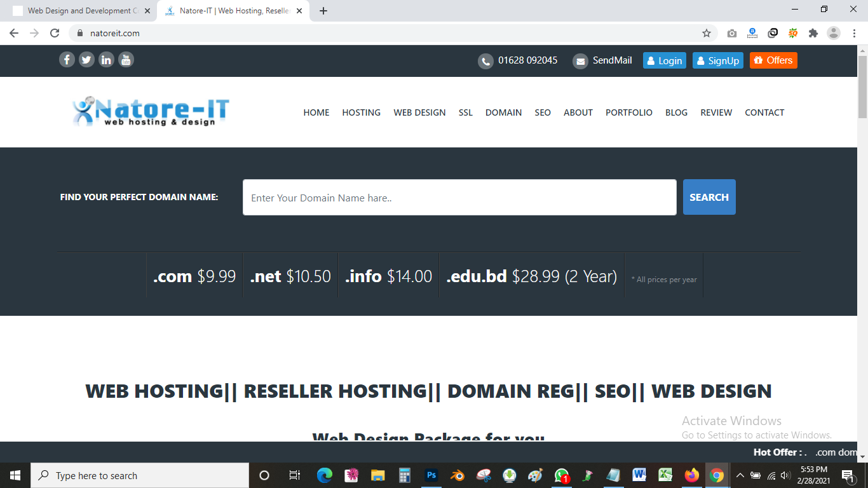Select the .net $10.50 price

[290, 276]
